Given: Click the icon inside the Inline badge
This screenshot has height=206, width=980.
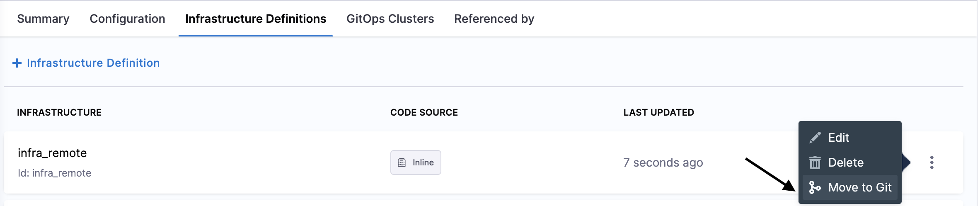Looking at the screenshot, I should [x=402, y=162].
